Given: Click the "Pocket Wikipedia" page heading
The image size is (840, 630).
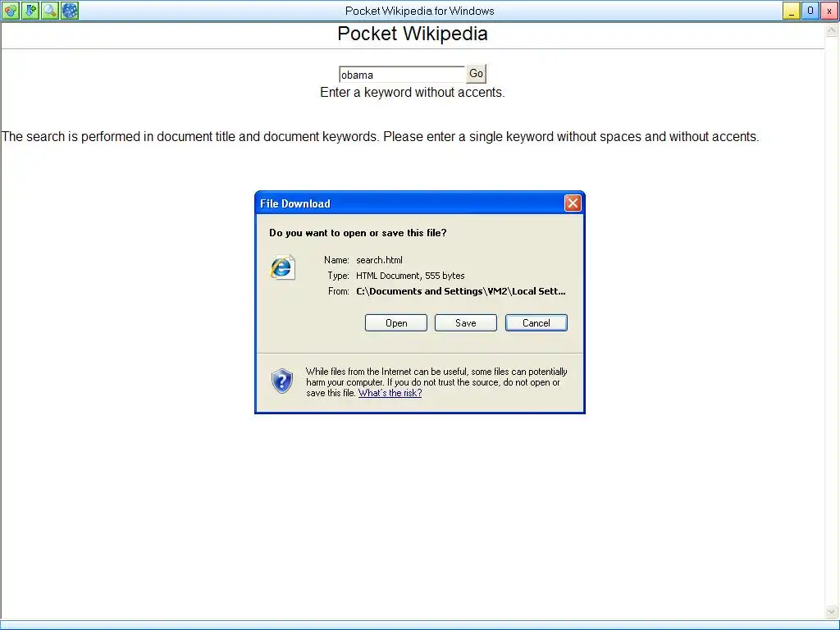Looking at the screenshot, I should [x=413, y=34].
